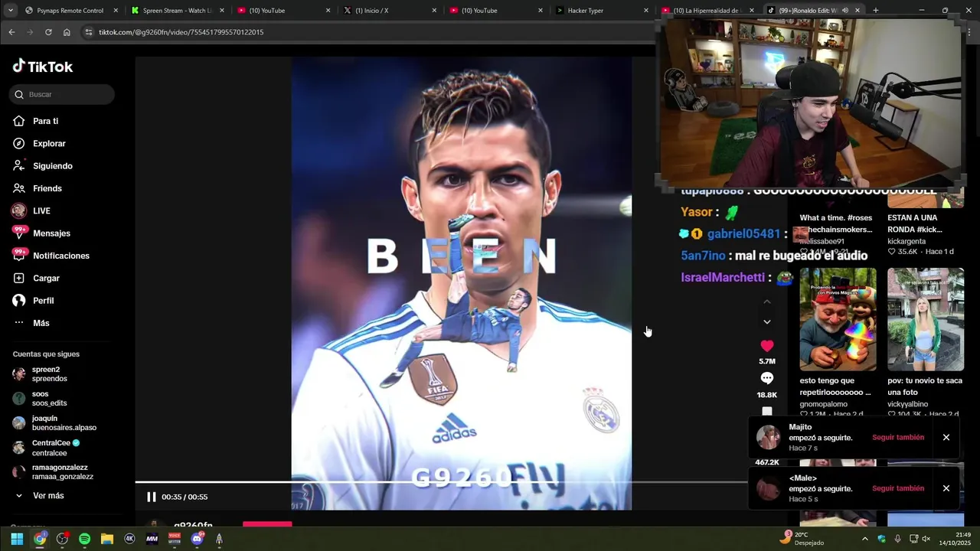Open the tab search dropdown
This screenshot has width=980, height=551.
click(x=10, y=11)
